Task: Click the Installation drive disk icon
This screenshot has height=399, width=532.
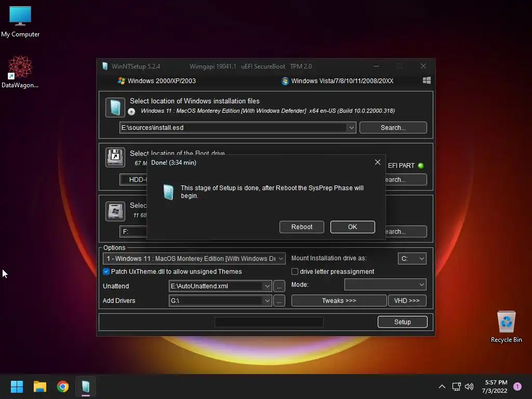Action: [115, 211]
